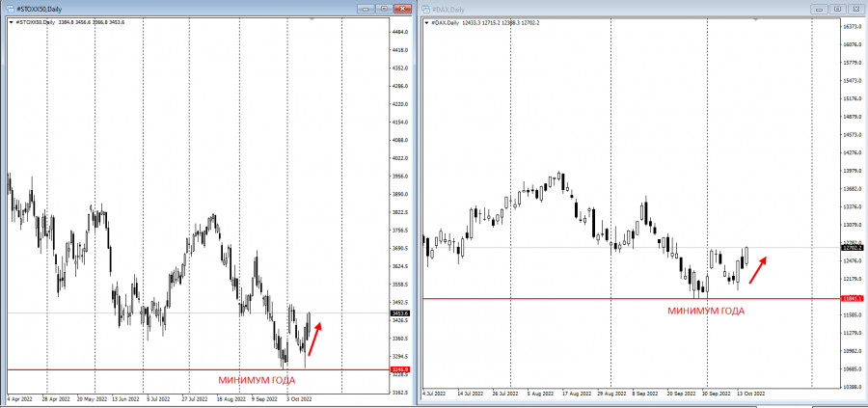Click the #STOXX50,Daily title bar text

tap(38, 10)
